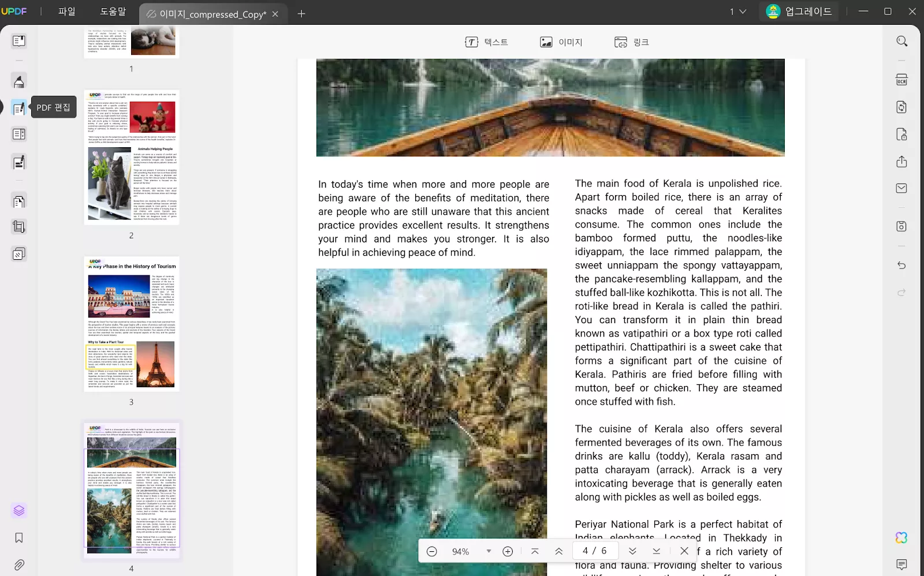Viewport: 924px width, 576px height.
Task: Open the batch tools stacked pages icon
Action: tap(18, 254)
